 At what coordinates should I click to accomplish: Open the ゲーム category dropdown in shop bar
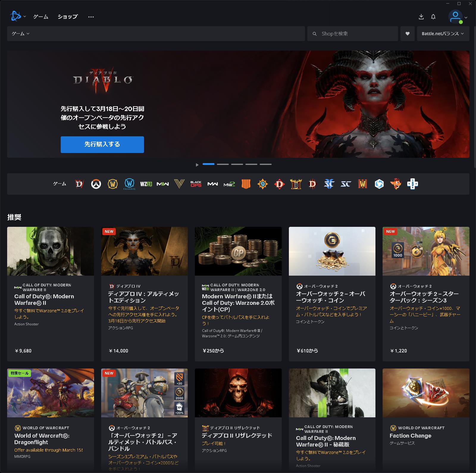tap(21, 34)
